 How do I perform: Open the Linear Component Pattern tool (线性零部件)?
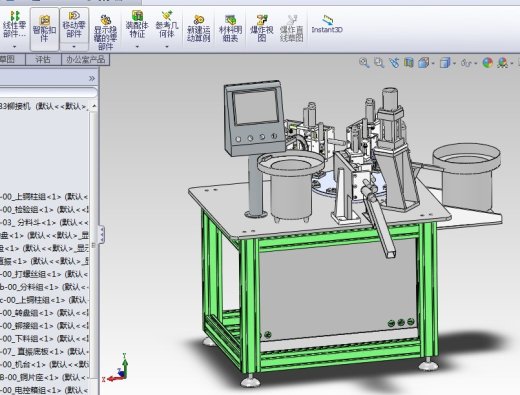pyautogui.click(x=14, y=24)
